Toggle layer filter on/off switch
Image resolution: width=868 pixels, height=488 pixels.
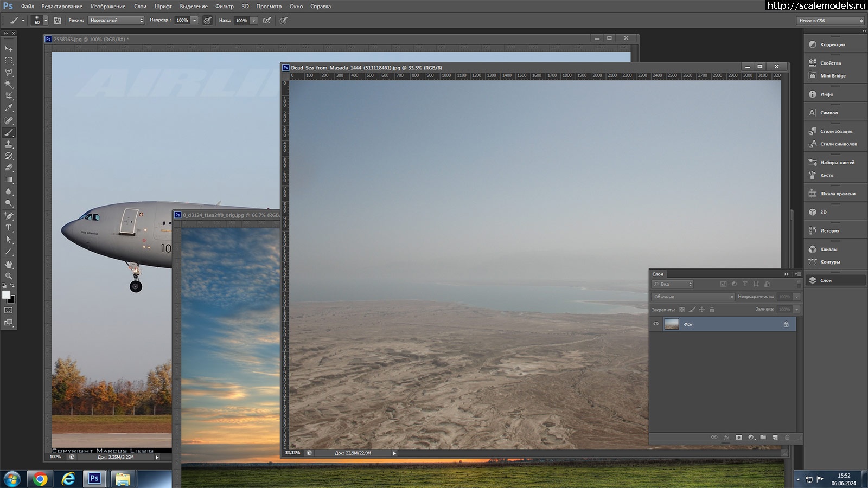pos(799,284)
